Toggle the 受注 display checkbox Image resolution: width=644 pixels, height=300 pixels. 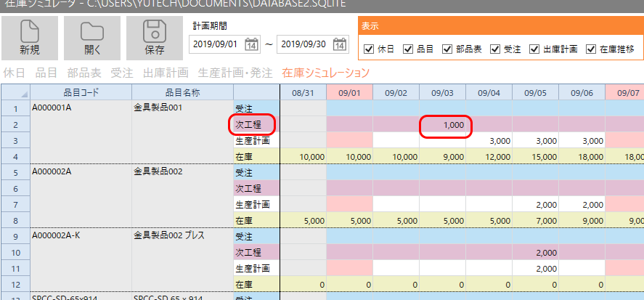[495, 49]
